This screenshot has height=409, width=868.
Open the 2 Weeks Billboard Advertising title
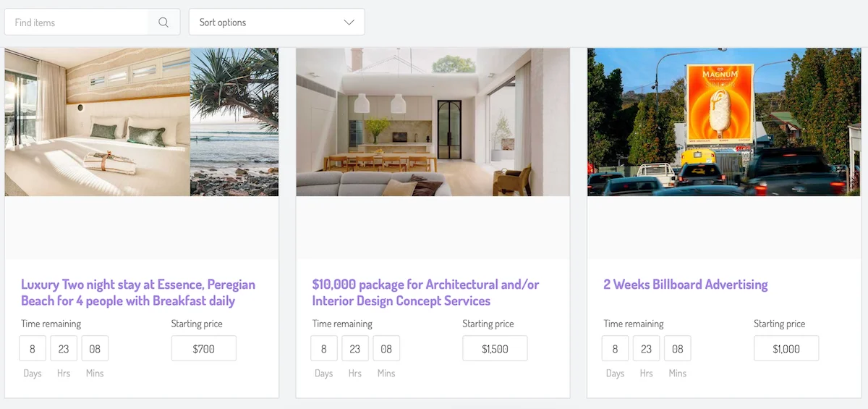coord(685,284)
